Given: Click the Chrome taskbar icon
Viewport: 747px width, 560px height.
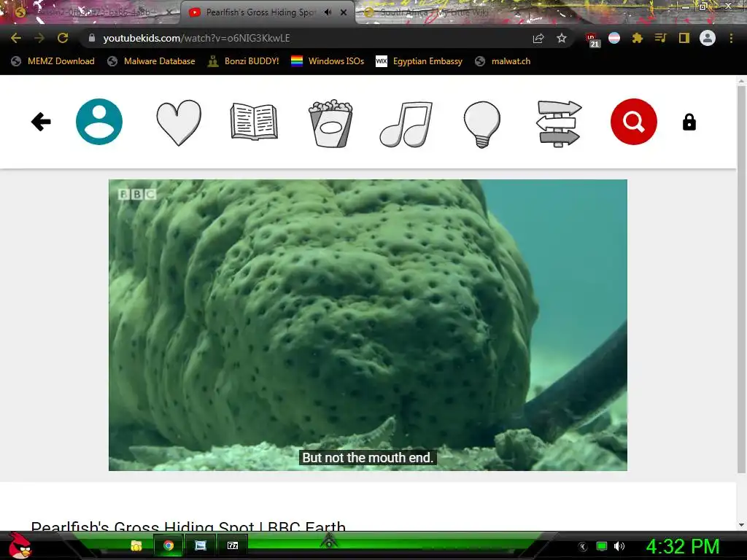Looking at the screenshot, I should 169,545.
